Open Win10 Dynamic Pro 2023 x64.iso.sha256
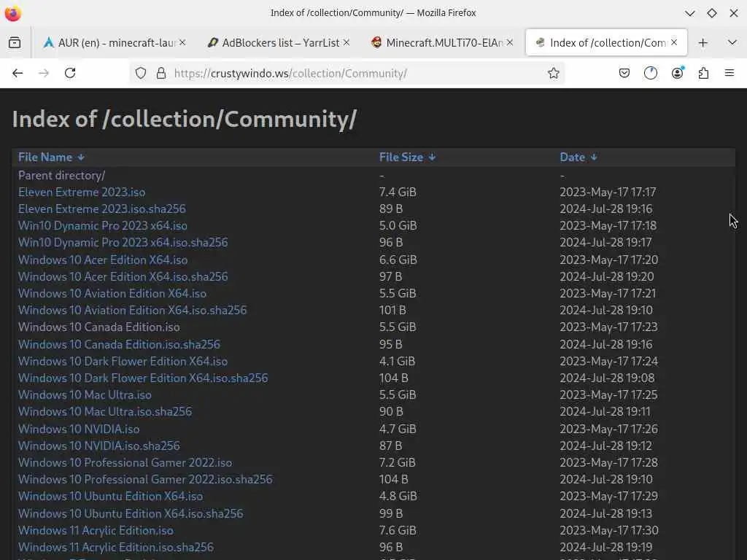 [123, 242]
